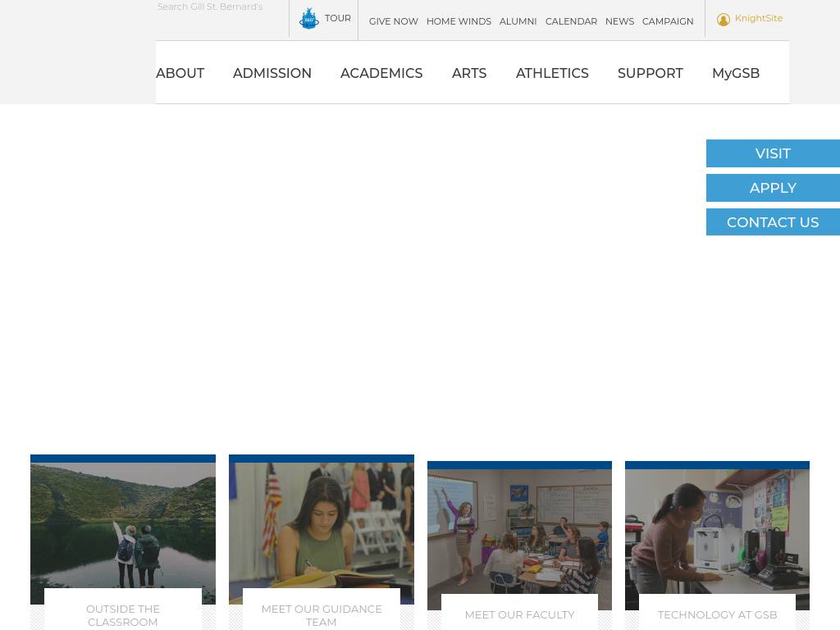Open the About menu
Screen dimensions: 840x630
coord(180,73)
